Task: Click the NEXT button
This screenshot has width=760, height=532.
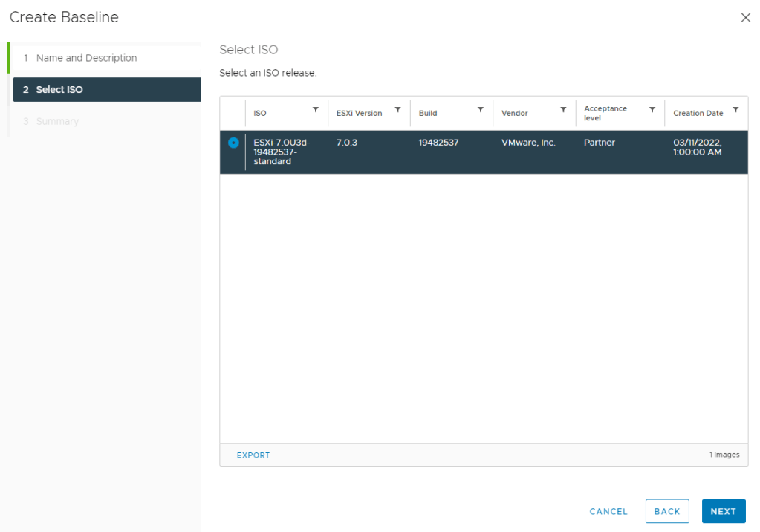Action: coord(723,511)
